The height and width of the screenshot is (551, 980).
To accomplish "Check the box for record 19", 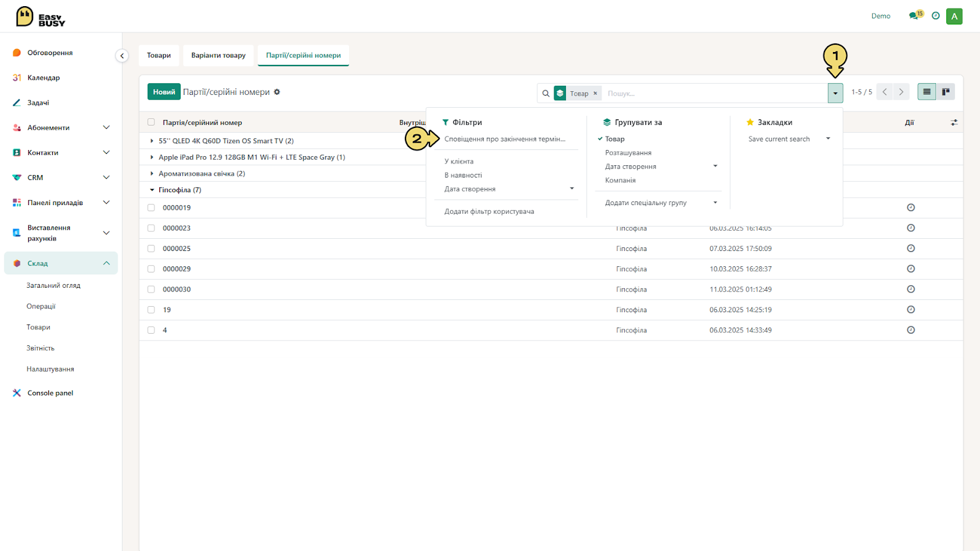I will point(151,310).
